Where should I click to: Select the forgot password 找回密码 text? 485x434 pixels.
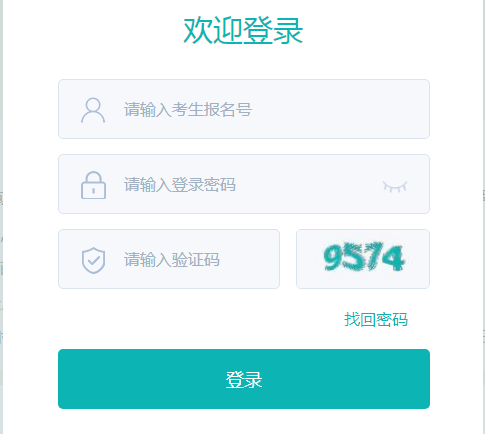[376, 320]
